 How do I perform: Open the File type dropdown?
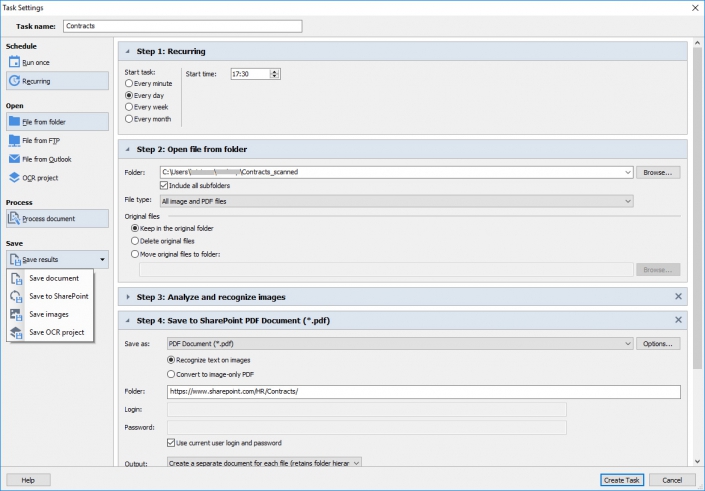click(x=397, y=201)
